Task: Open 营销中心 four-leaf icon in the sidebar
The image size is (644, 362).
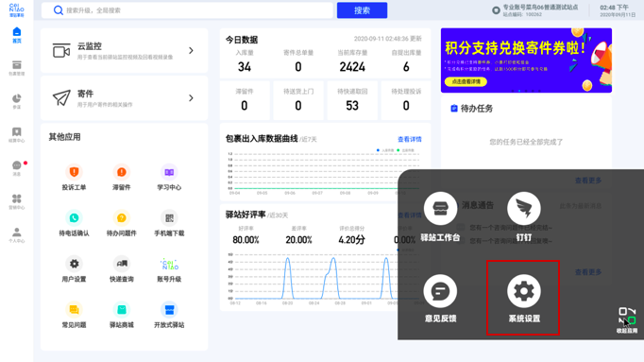Action: [x=16, y=198]
